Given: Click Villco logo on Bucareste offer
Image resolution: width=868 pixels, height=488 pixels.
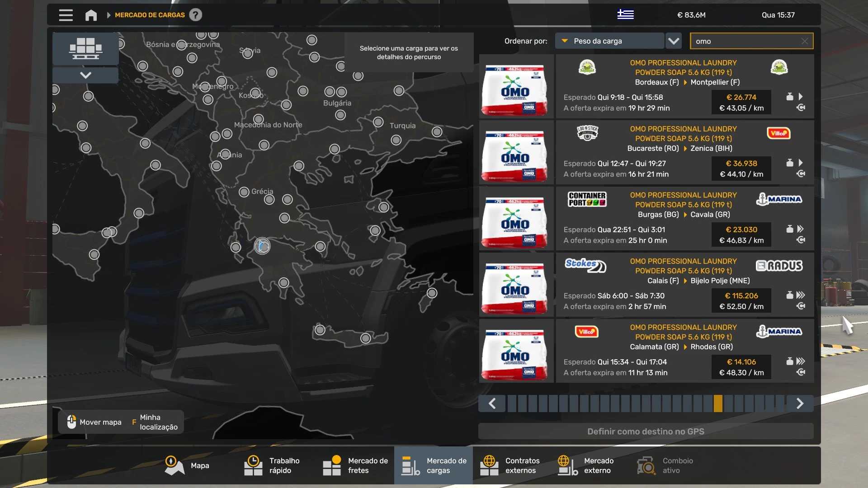Looking at the screenshot, I should point(779,133).
